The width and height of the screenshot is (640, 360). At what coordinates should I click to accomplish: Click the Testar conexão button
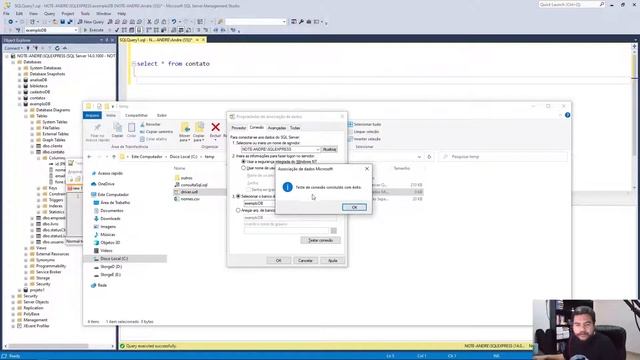[320, 240]
